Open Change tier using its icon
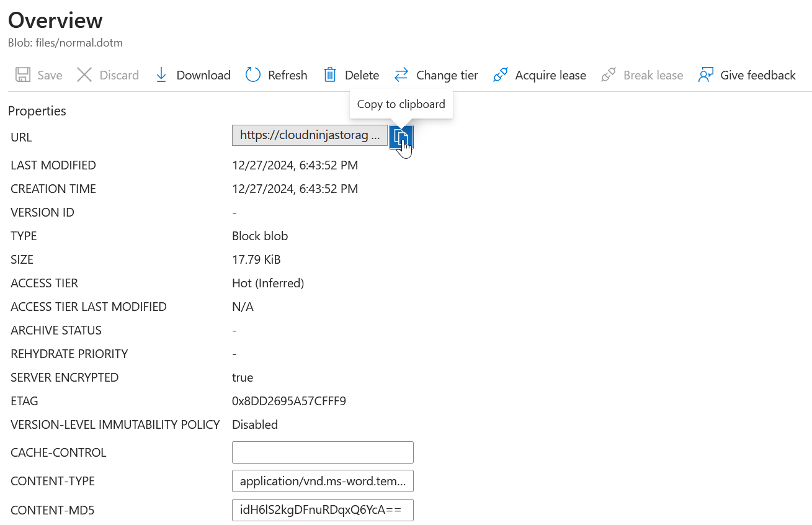This screenshot has height=525, width=812. coord(401,74)
